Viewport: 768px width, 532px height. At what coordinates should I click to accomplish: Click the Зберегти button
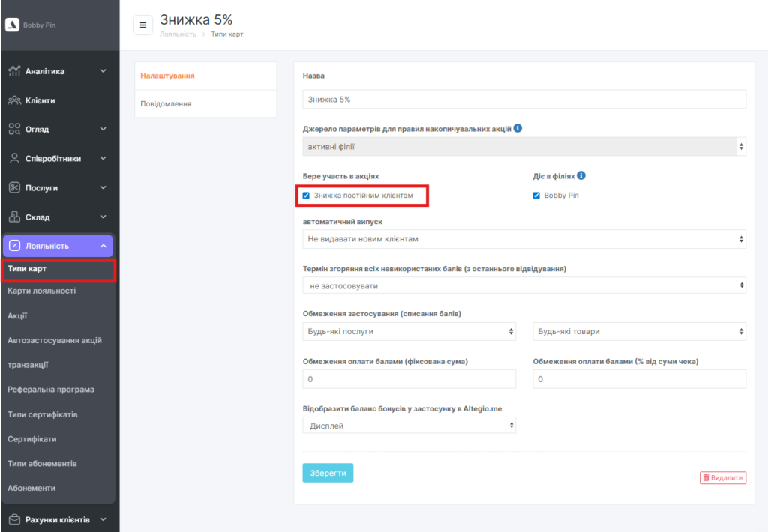[x=328, y=473]
